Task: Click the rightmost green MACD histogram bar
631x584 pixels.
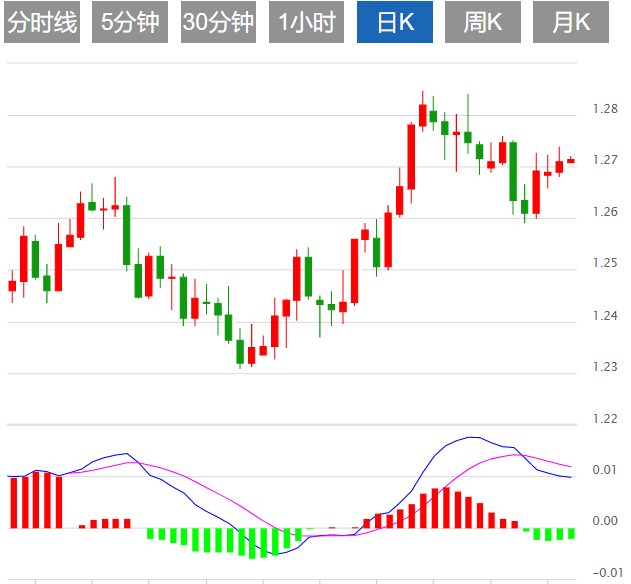Action: (x=571, y=533)
